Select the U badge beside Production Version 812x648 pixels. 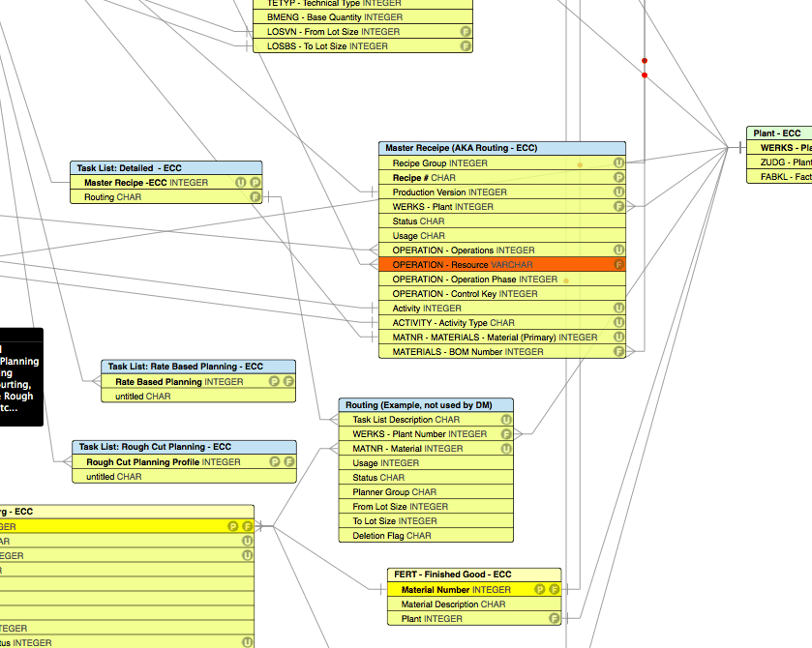618,191
